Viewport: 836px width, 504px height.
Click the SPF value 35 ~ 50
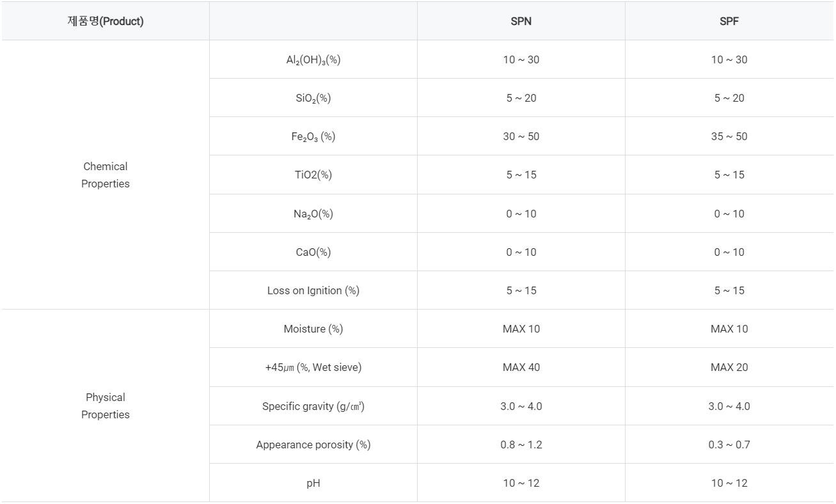pyautogui.click(x=729, y=136)
